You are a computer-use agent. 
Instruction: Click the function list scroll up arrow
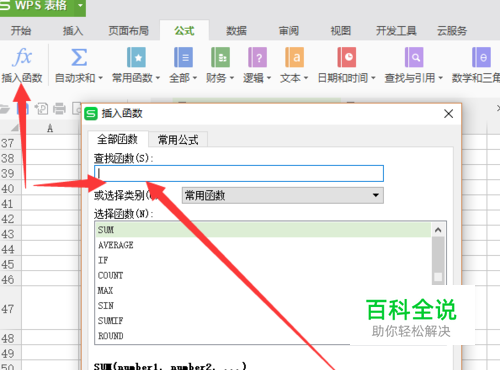click(438, 230)
